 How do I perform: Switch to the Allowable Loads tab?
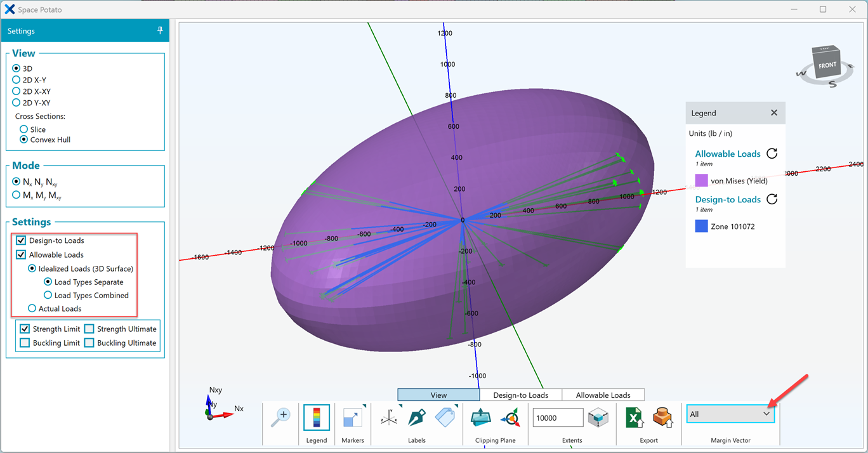[x=603, y=395]
